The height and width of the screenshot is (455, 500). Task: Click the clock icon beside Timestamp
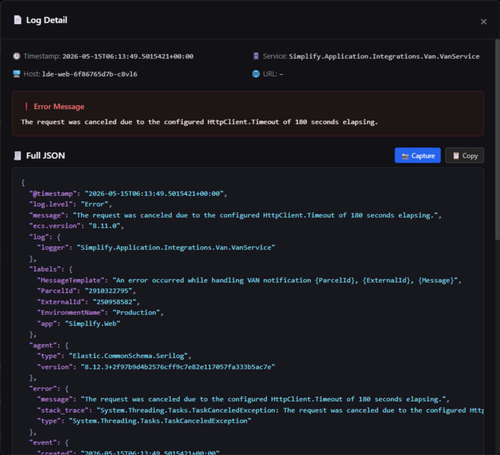(x=17, y=56)
